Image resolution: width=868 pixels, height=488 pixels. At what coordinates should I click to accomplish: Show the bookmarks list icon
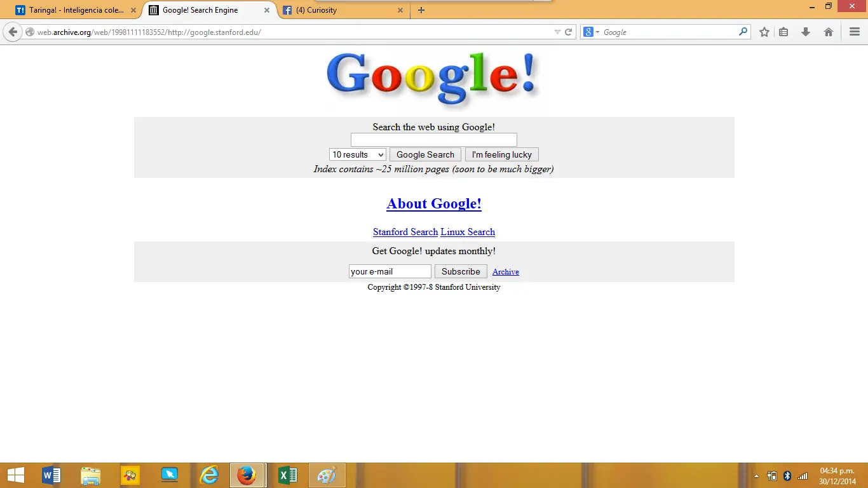click(x=783, y=32)
